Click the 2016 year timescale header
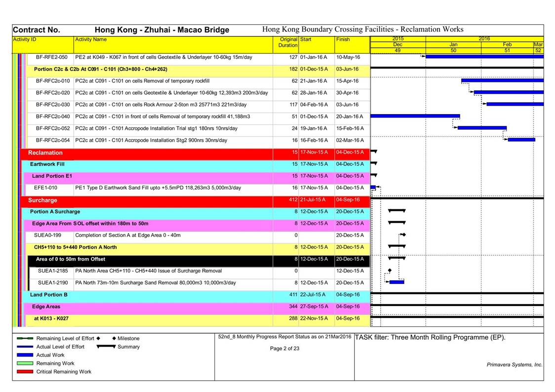The width and height of the screenshot is (555, 392). coord(484,39)
